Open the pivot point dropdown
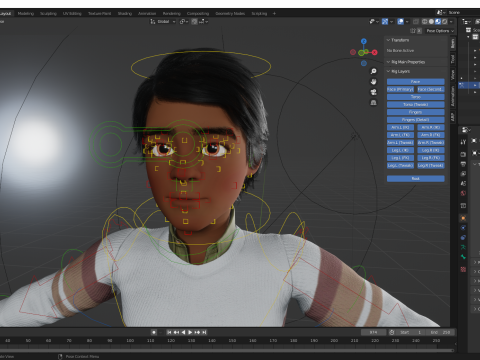This screenshot has height=360, width=480. tap(184, 22)
